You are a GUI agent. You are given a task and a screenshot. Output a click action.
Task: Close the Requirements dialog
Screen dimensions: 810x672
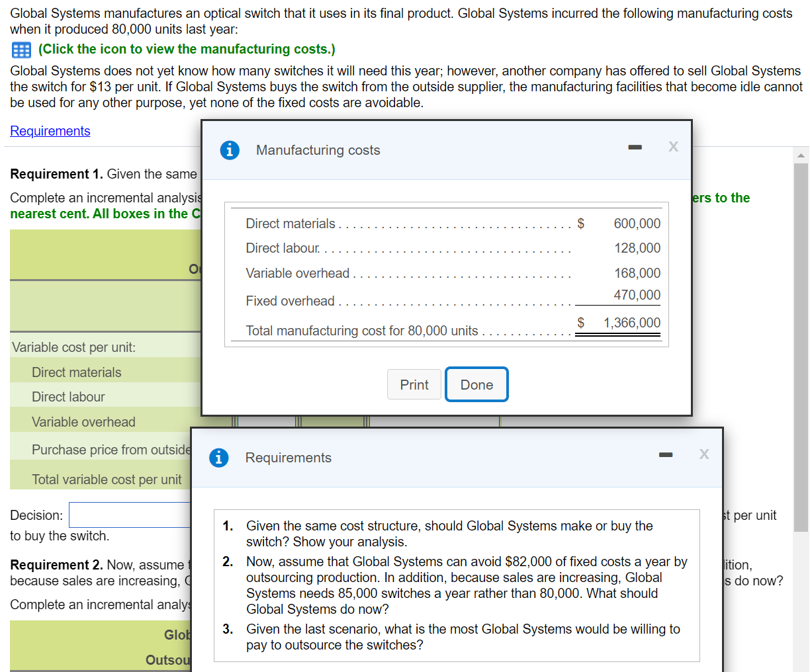[x=704, y=454]
